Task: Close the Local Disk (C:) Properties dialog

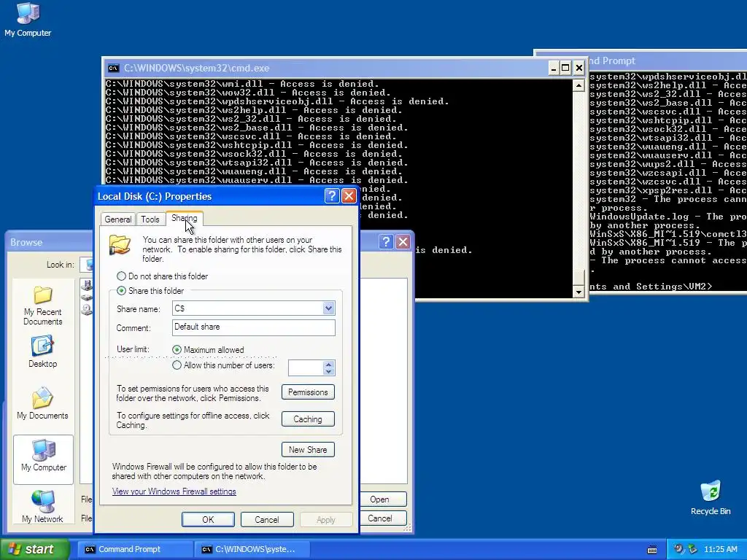Action: (x=349, y=195)
